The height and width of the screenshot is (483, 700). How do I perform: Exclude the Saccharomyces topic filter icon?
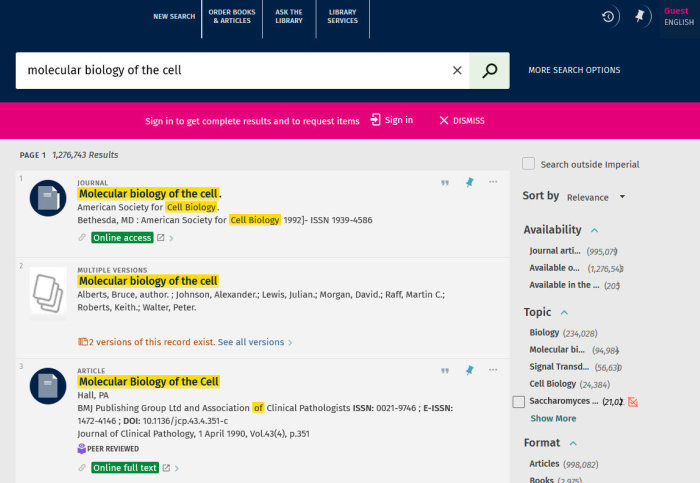(633, 402)
